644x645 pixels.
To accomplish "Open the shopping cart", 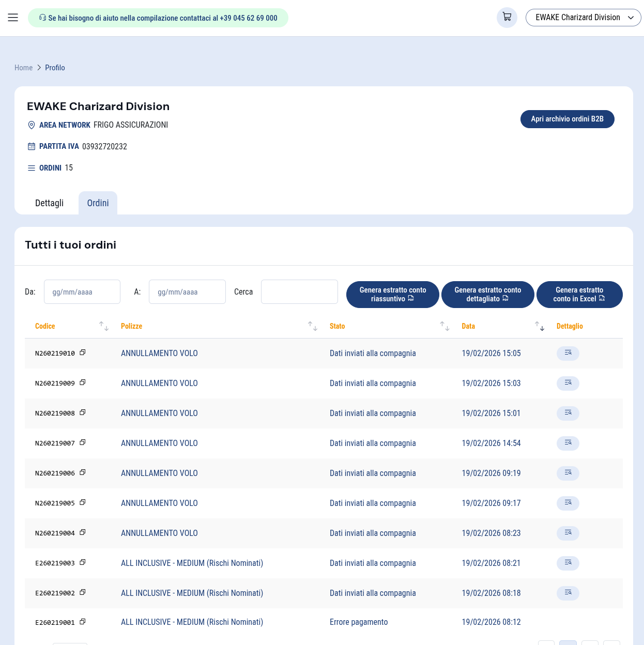I will [507, 17].
